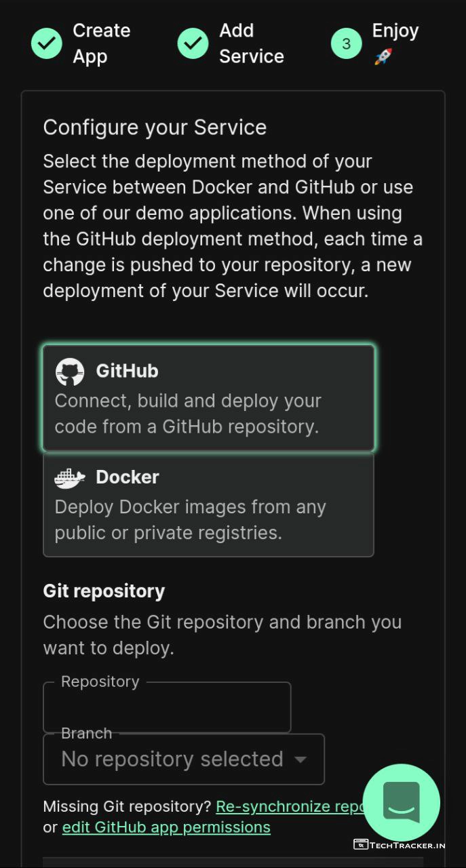The width and height of the screenshot is (466, 868).
Task: Open the green chat support widget
Action: click(402, 802)
